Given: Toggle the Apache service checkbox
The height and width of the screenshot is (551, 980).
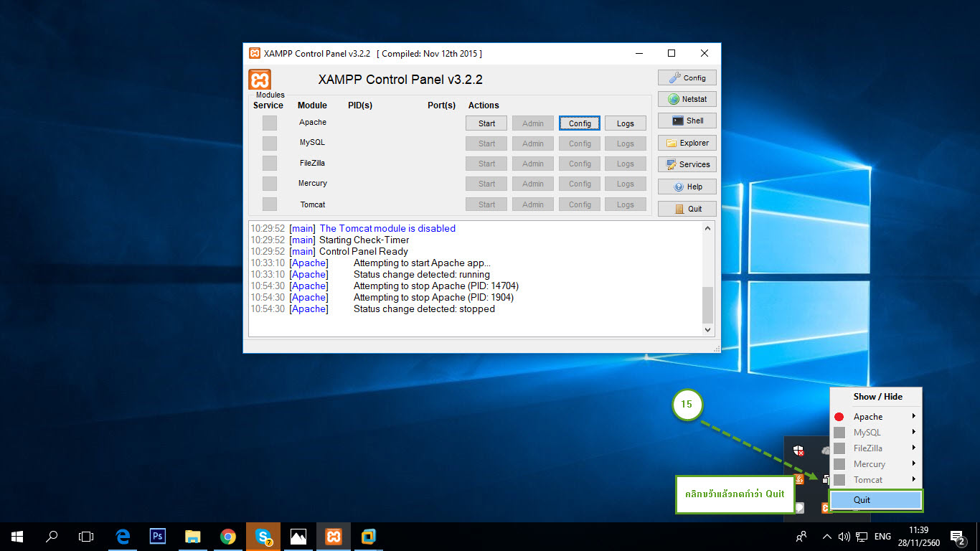Looking at the screenshot, I should 269,123.
